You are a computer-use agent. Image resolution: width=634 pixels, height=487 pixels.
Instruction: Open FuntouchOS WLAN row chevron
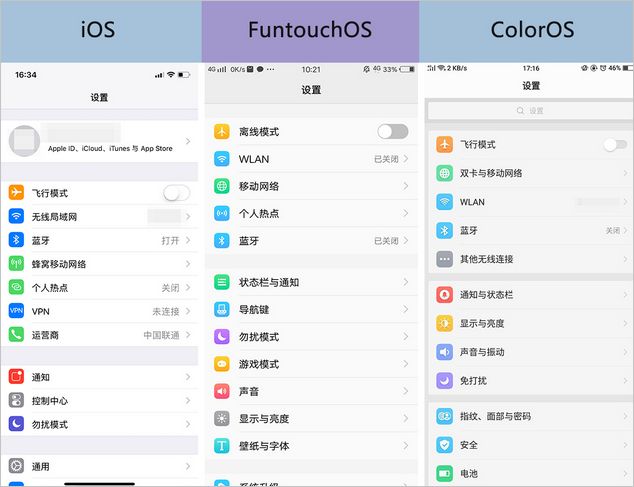[406, 159]
